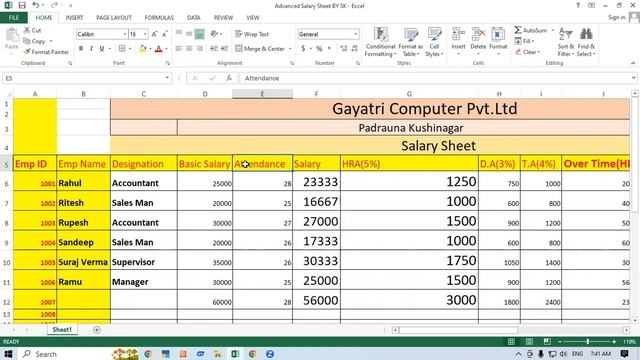Expand the Name Box dropdown
Screen dimensions: 640x360
(167, 78)
